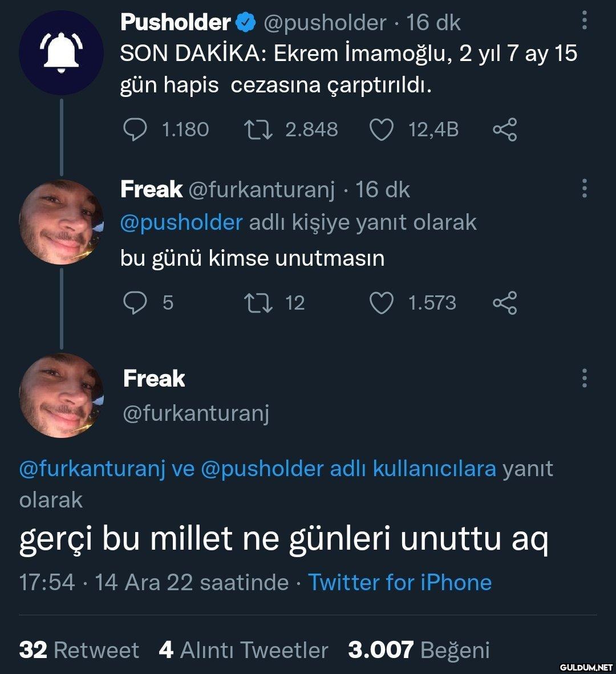
Task: Reply to Pusholder's breaking news tweet
Action: [134, 129]
